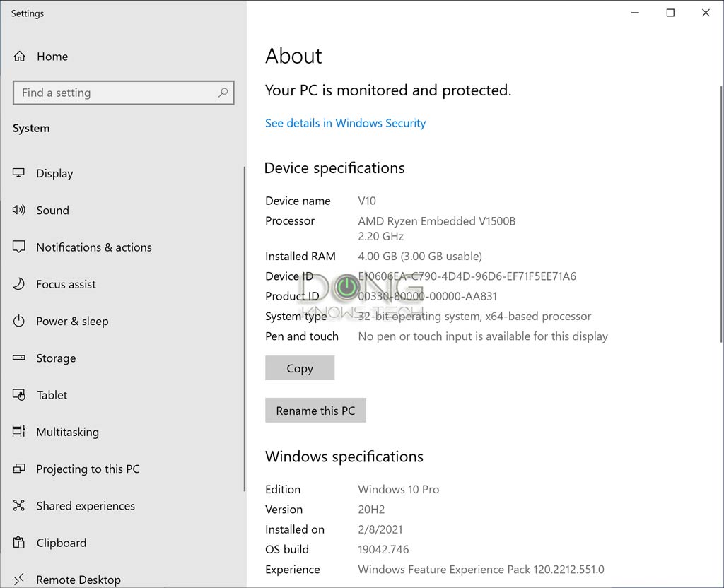Click the Tablet icon
This screenshot has width=724, height=588.
18,394
